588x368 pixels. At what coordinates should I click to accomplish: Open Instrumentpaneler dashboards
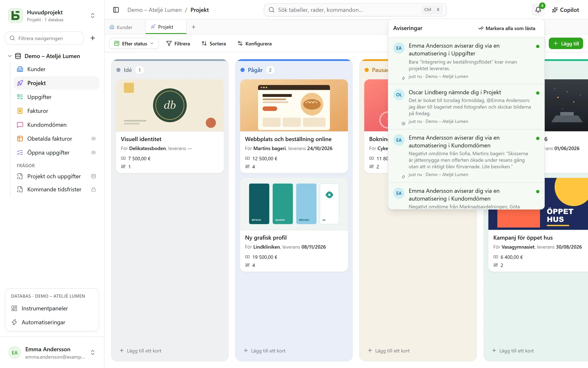point(52,308)
